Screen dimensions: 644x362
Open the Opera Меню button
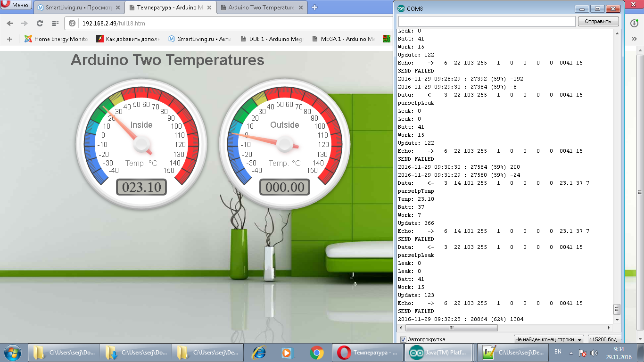coord(16,5)
